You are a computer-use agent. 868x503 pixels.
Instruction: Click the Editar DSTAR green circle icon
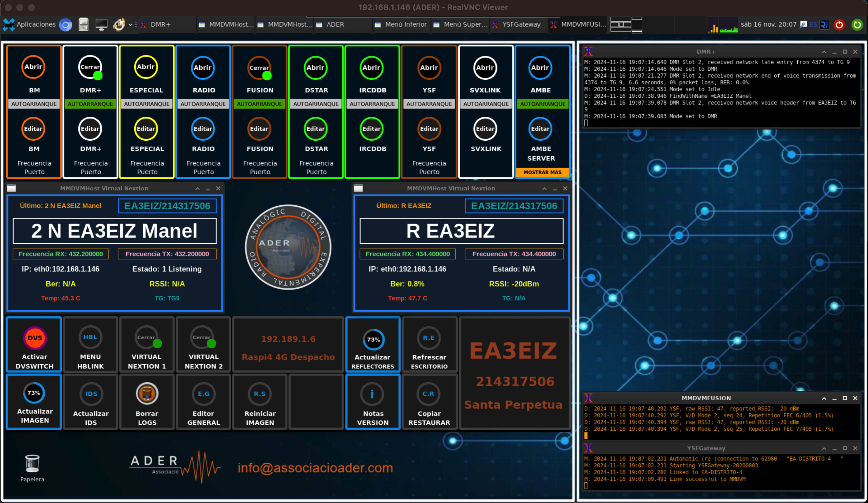click(316, 129)
